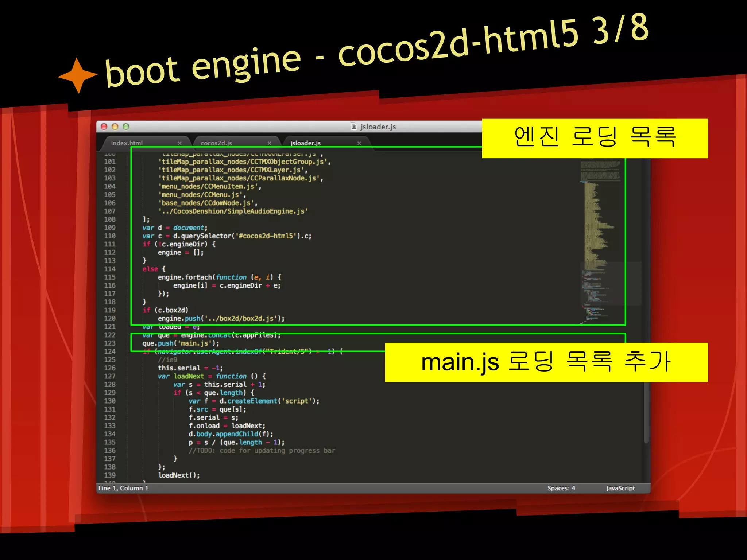747x560 pixels.
Task: Click line number 123 in gutter
Action: pos(110,343)
